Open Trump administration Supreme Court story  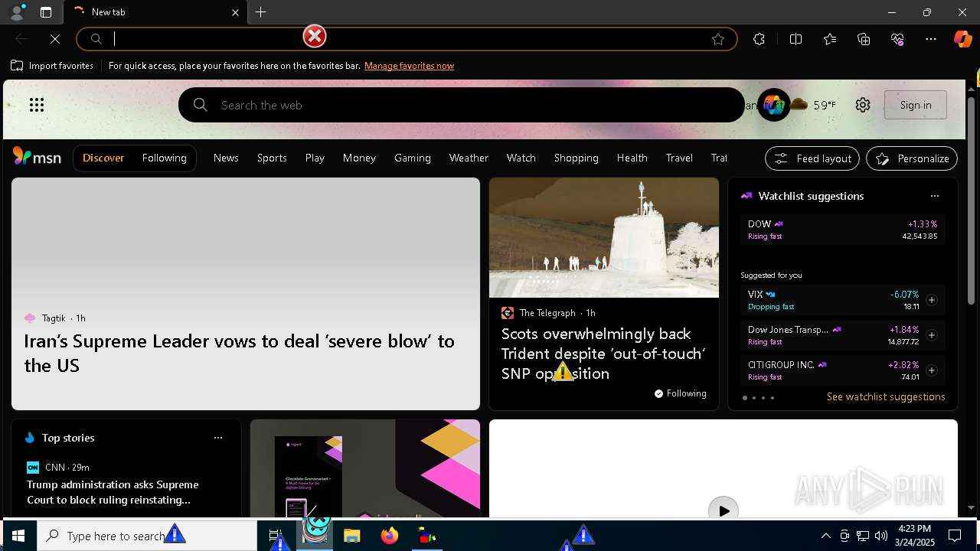coord(113,492)
